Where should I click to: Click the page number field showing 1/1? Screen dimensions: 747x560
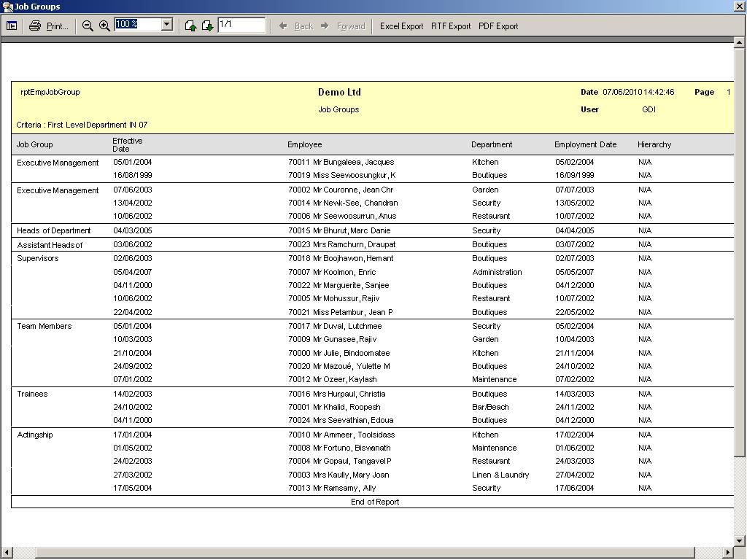click(241, 25)
